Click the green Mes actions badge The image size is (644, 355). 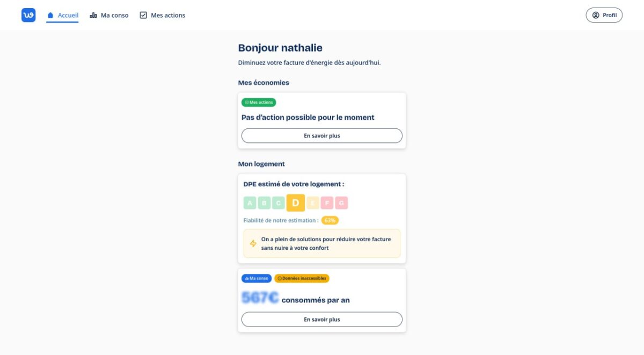click(259, 102)
